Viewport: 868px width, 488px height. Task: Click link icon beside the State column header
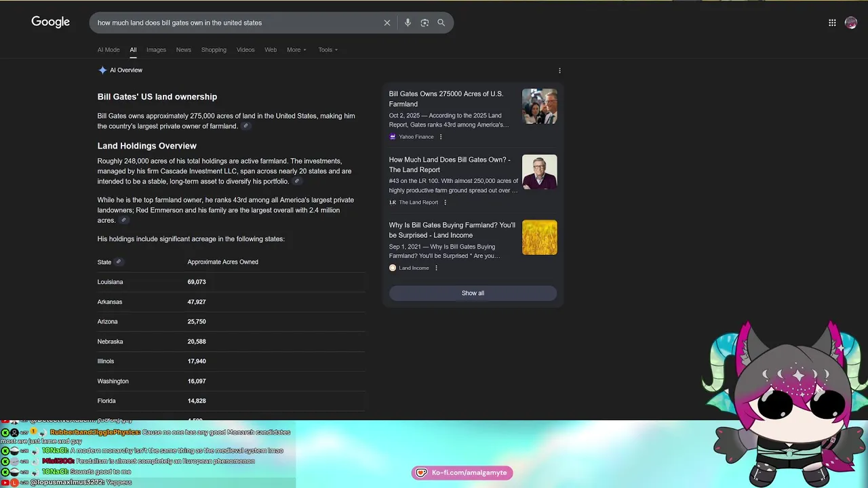point(119,262)
